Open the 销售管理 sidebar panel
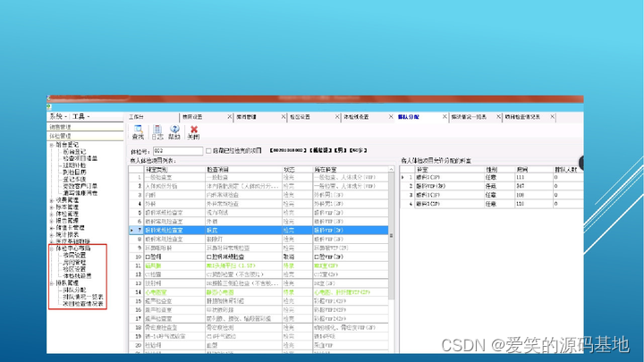 (85, 127)
